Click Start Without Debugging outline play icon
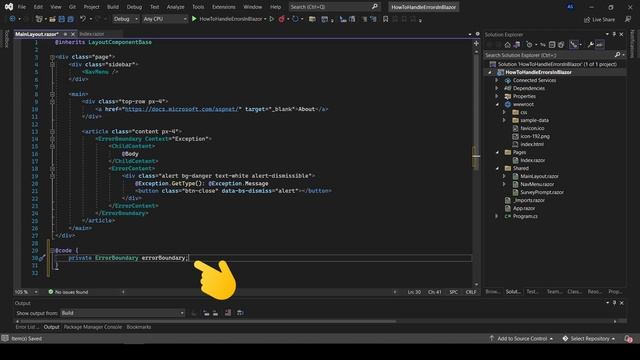This screenshot has width=640, height=360. (272, 19)
